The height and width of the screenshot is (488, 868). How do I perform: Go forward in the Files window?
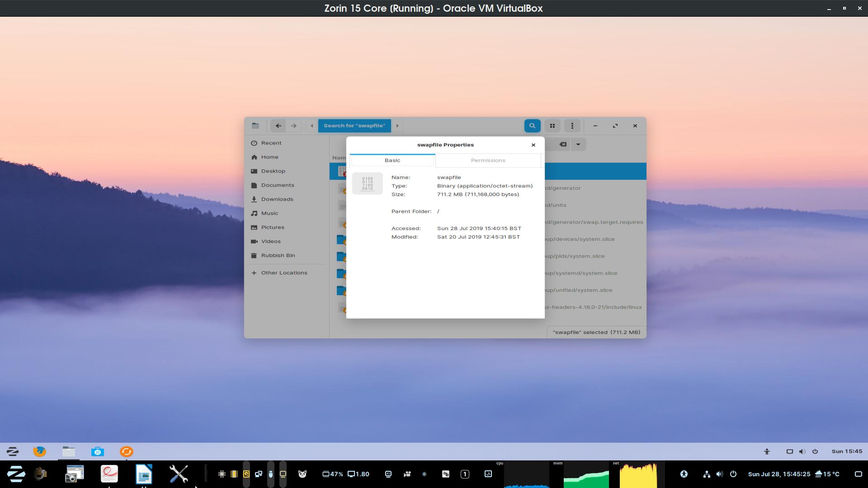294,126
